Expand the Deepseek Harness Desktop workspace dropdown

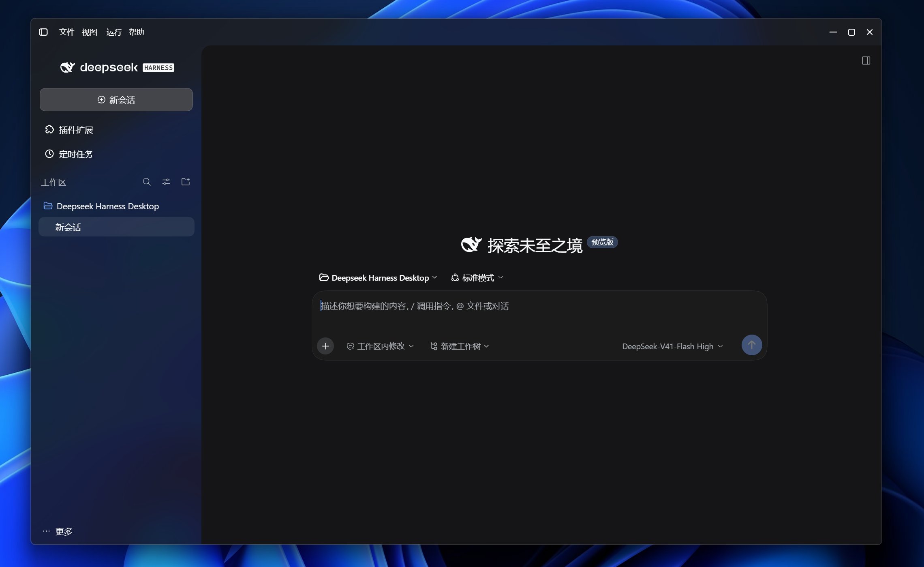coord(378,278)
